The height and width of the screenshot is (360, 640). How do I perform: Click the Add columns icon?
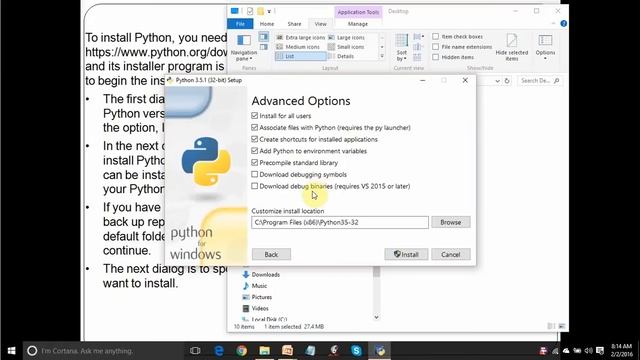pyautogui.click(x=418, y=47)
